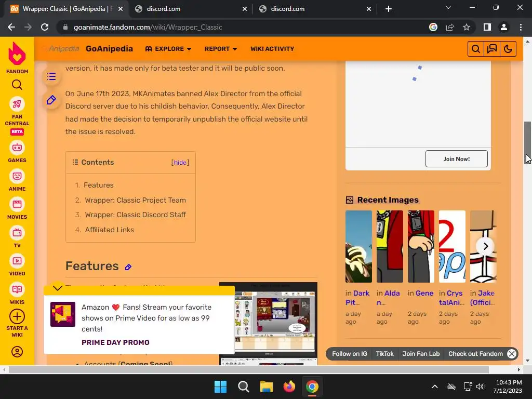Open WIKI ACTIVITY page
Screen dimensions: 532x399
272,49
